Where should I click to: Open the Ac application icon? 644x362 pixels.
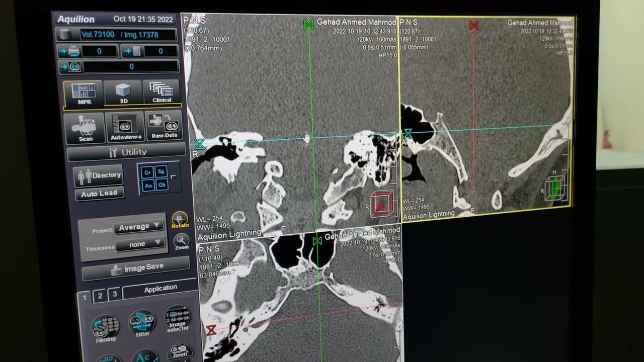144,356
